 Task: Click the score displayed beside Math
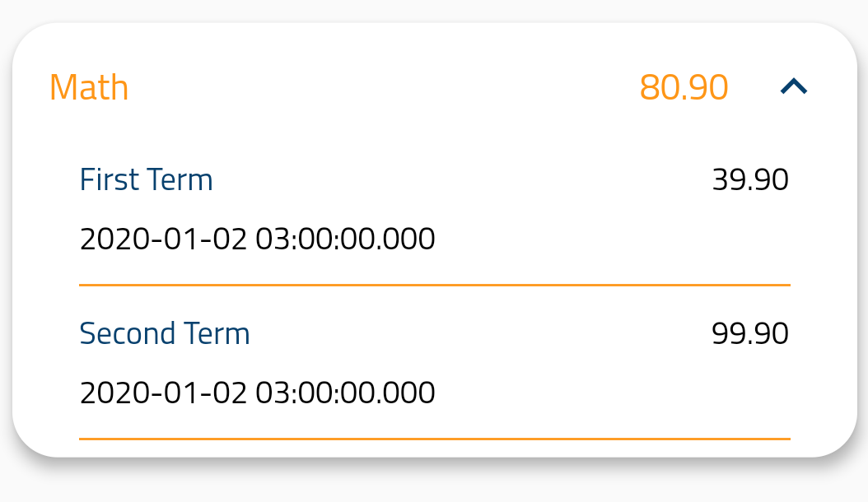tap(684, 86)
